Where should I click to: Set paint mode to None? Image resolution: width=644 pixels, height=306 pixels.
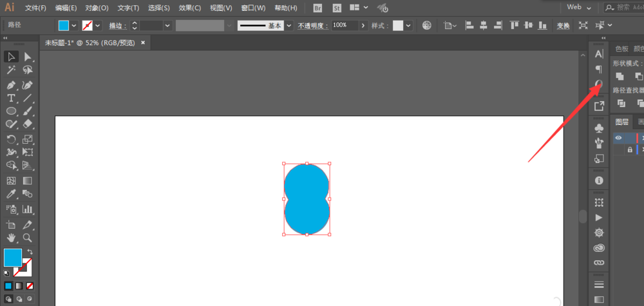click(30, 286)
